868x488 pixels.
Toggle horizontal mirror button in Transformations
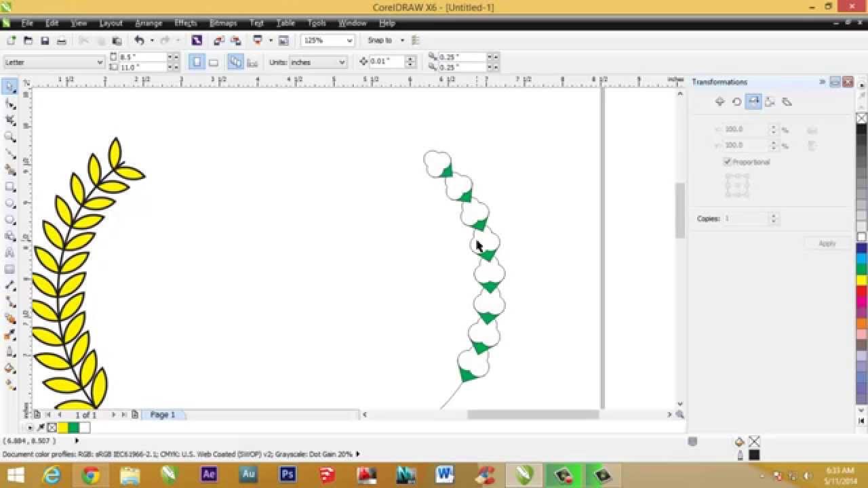[812, 129]
